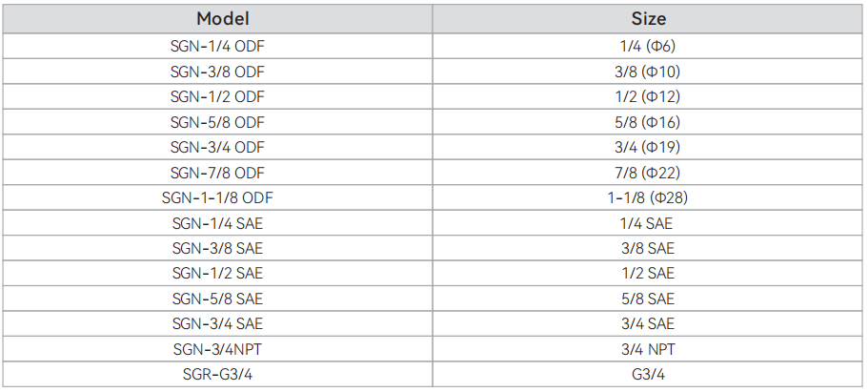Click the Size column header

tap(648, 19)
